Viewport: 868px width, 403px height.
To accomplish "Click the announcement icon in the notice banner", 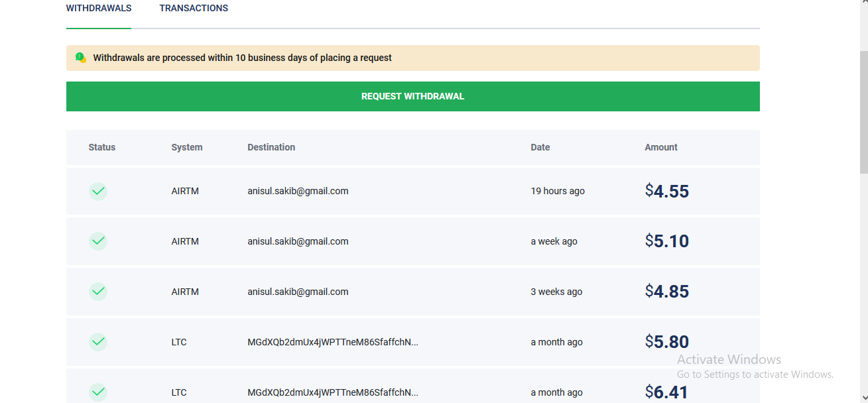I will [81, 58].
